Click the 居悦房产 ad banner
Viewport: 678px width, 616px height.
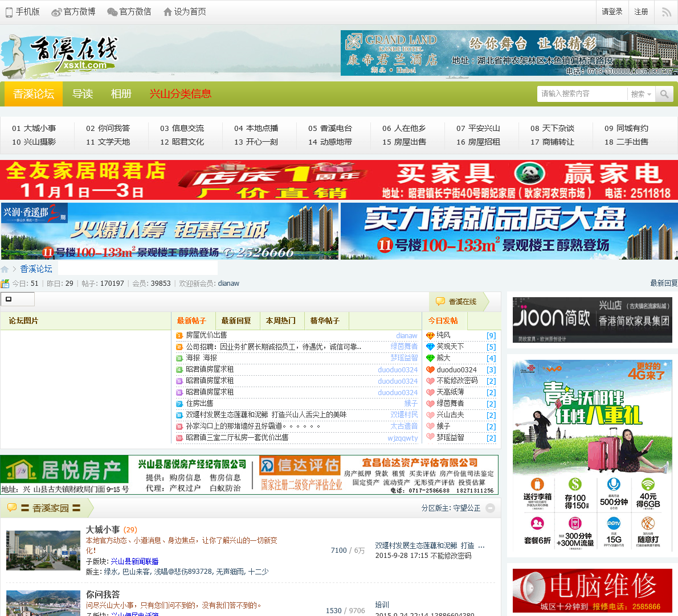pos(129,475)
